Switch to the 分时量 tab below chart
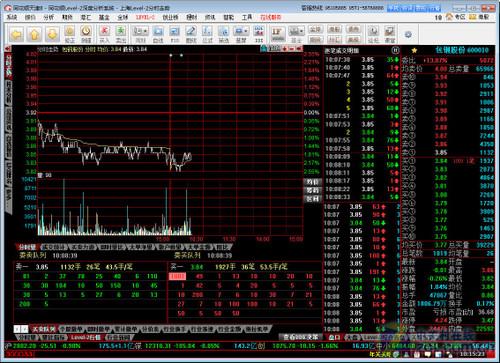The image size is (500, 363). pos(28,247)
